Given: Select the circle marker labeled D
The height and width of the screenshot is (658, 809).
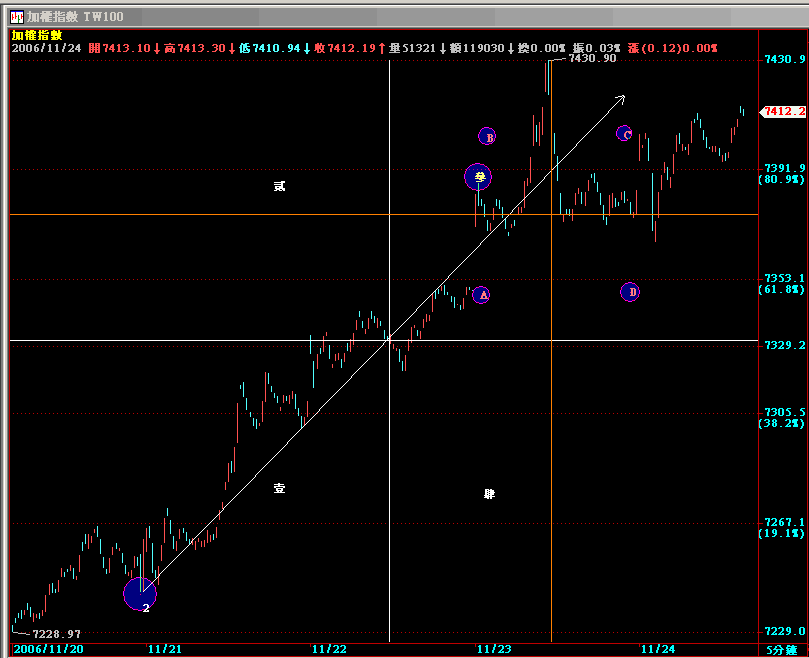Looking at the screenshot, I should (x=630, y=292).
